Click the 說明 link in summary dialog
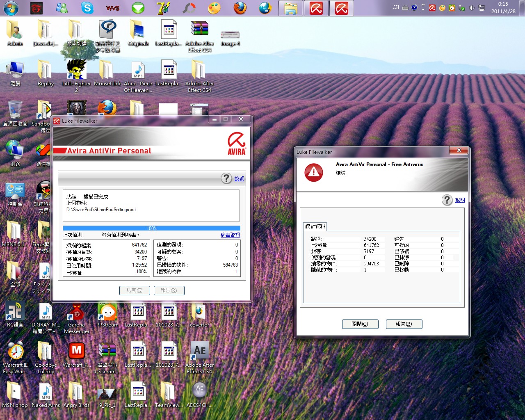The height and width of the screenshot is (420, 525). [460, 200]
